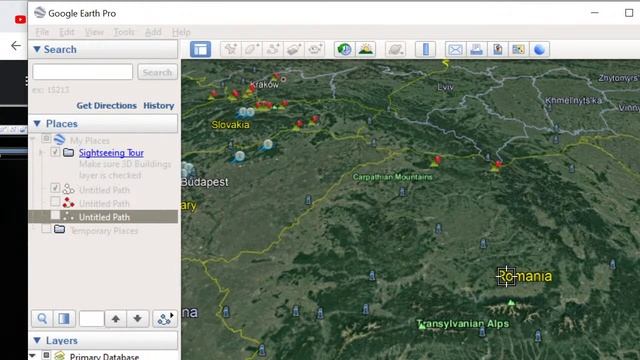Click the Transylvanian Alps map label
640x360 pixels.
pyautogui.click(x=463, y=324)
